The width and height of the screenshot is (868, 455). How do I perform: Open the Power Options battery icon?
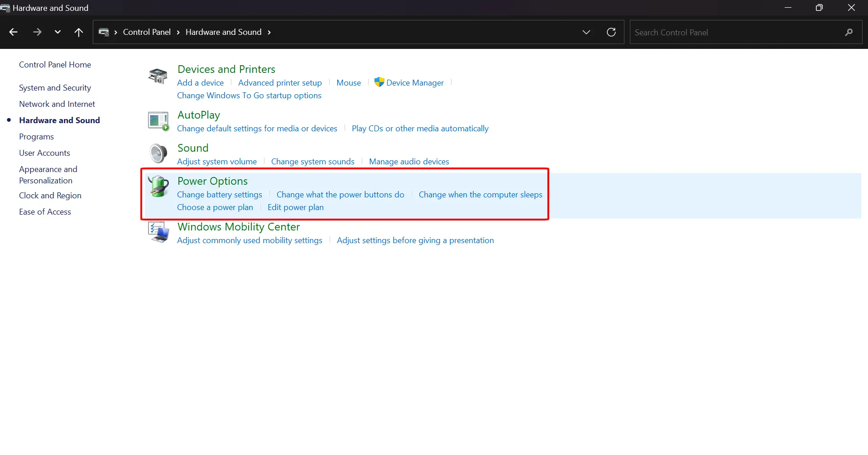tap(158, 186)
